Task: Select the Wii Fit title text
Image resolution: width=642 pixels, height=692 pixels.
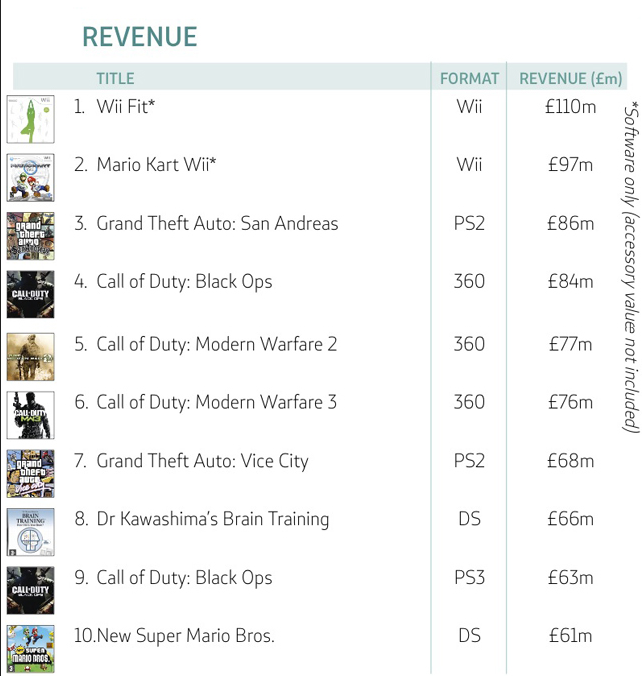Action: [x=126, y=106]
